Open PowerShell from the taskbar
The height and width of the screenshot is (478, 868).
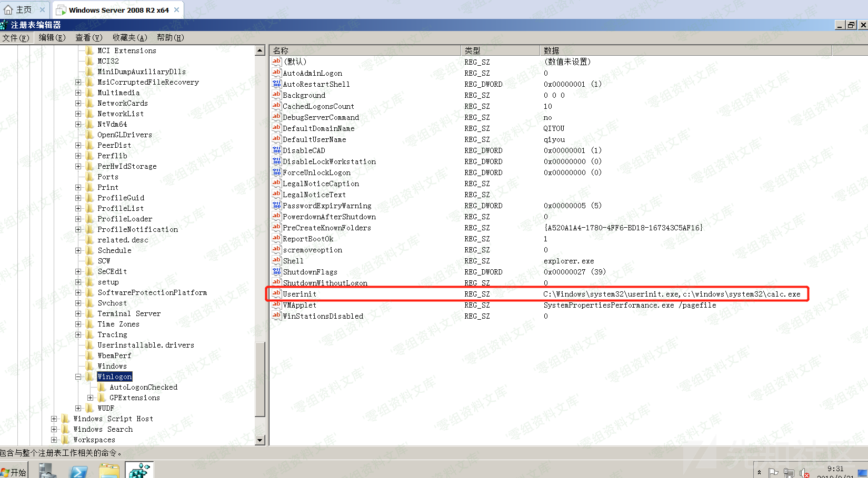(x=78, y=471)
